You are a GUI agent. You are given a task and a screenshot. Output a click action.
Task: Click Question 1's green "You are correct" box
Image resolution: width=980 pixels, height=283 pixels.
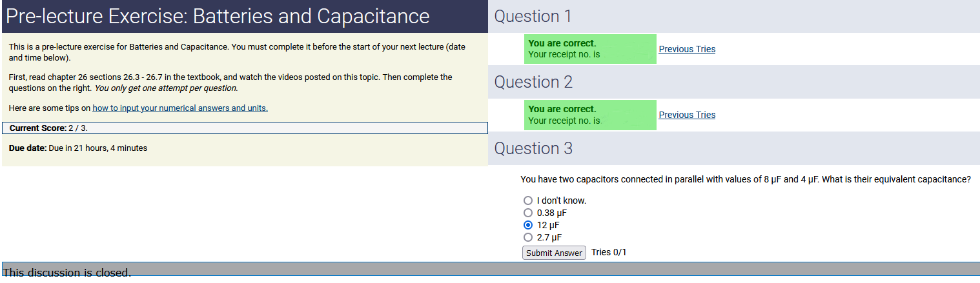coord(590,49)
